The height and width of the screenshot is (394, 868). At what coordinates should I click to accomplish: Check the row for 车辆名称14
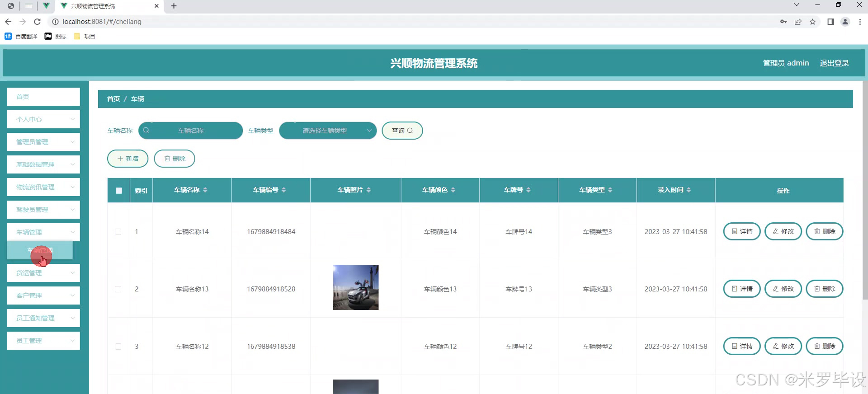coord(118,232)
